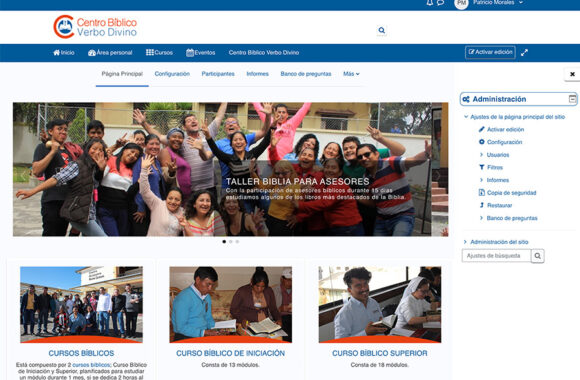Click the file icon beside Copia de seguridad
The height and width of the screenshot is (380, 580).
tap(481, 192)
